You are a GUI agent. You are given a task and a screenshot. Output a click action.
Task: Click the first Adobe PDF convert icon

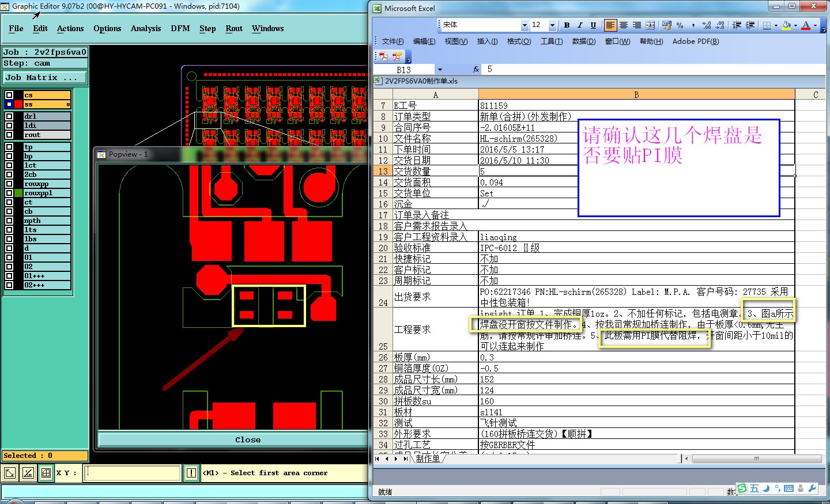[x=383, y=56]
